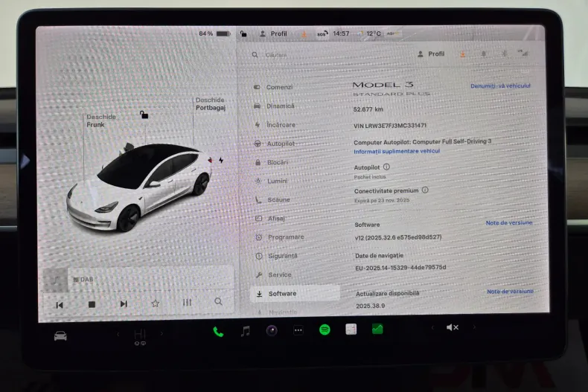
Task: Tap the SOS indicator
Action: pyautogui.click(x=322, y=33)
